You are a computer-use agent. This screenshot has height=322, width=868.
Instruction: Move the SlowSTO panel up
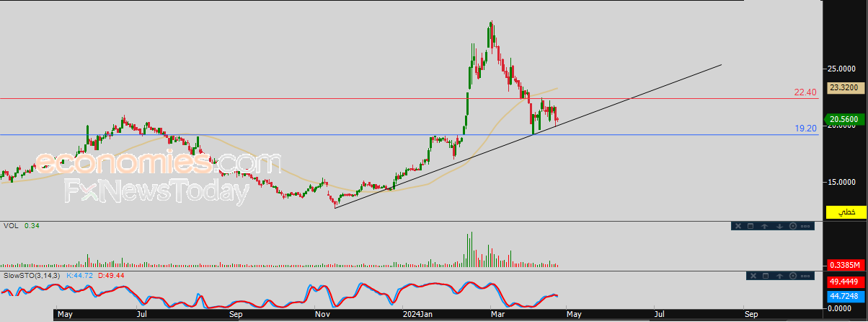point(779,276)
